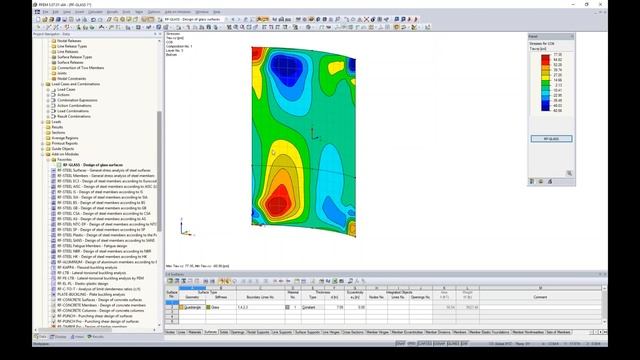Select RF-STEEL Fatigue Members module
The image size is (640, 360).
coord(92,246)
